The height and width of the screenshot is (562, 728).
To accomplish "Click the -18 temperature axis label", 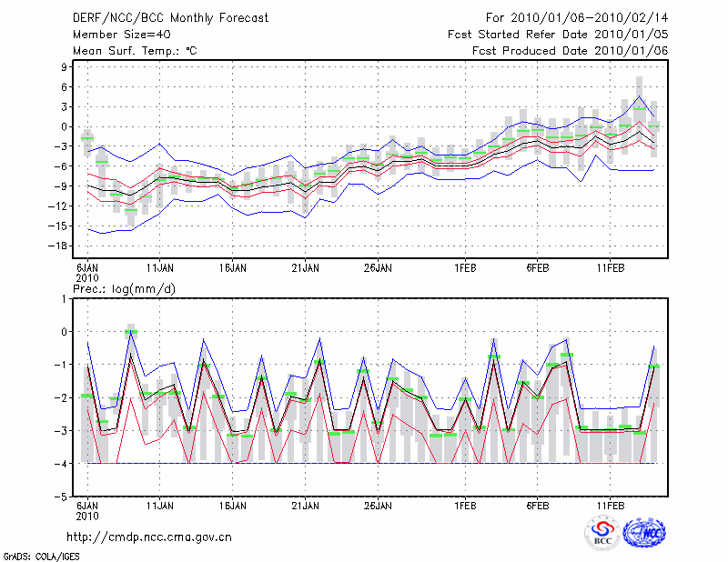I will pyautogui.click(x=62, y=246).
